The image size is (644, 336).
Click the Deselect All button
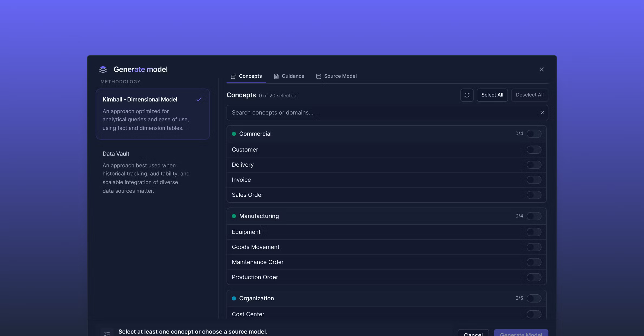click(x=529, y=95)
